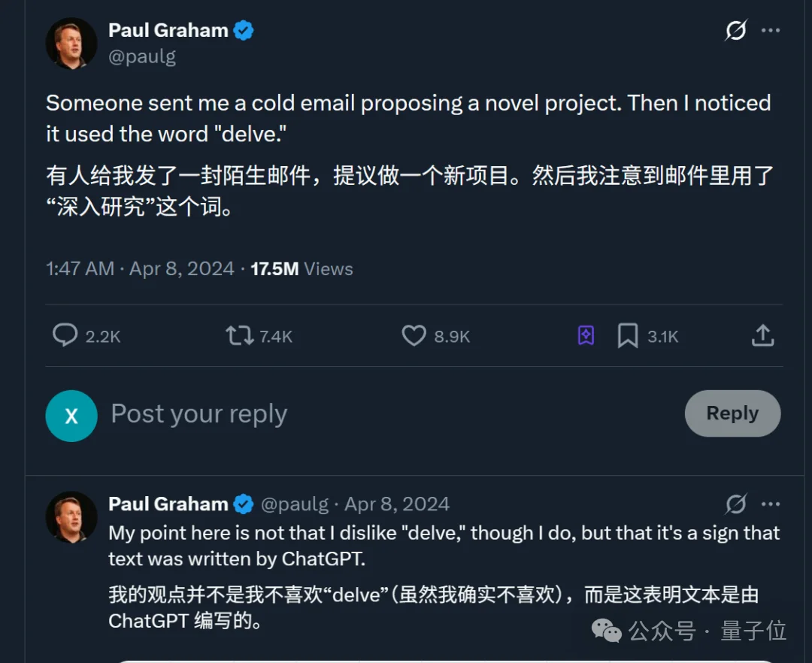Open the reply composer via the reply bubble icon
This screenshot has height=663, width=812.
[65, 336]
